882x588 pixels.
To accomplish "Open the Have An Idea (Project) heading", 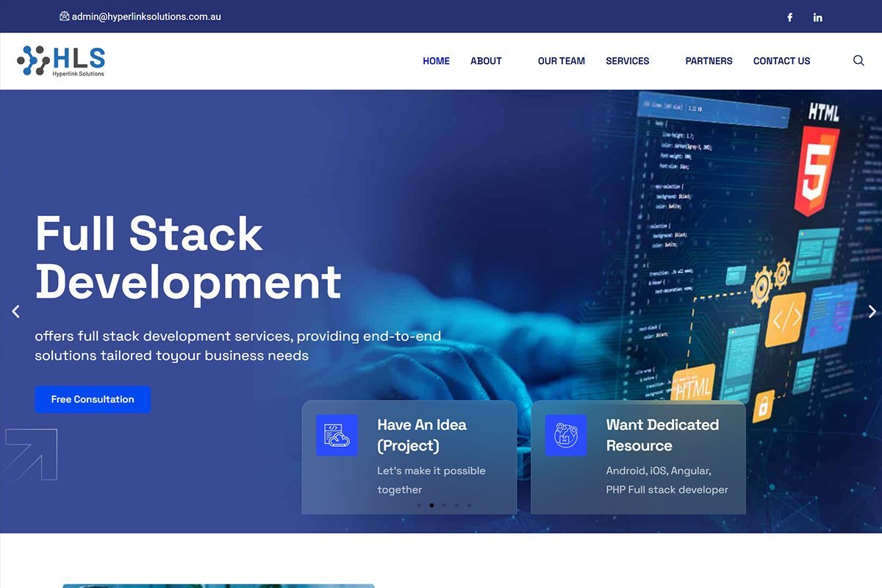I will 422,435.
